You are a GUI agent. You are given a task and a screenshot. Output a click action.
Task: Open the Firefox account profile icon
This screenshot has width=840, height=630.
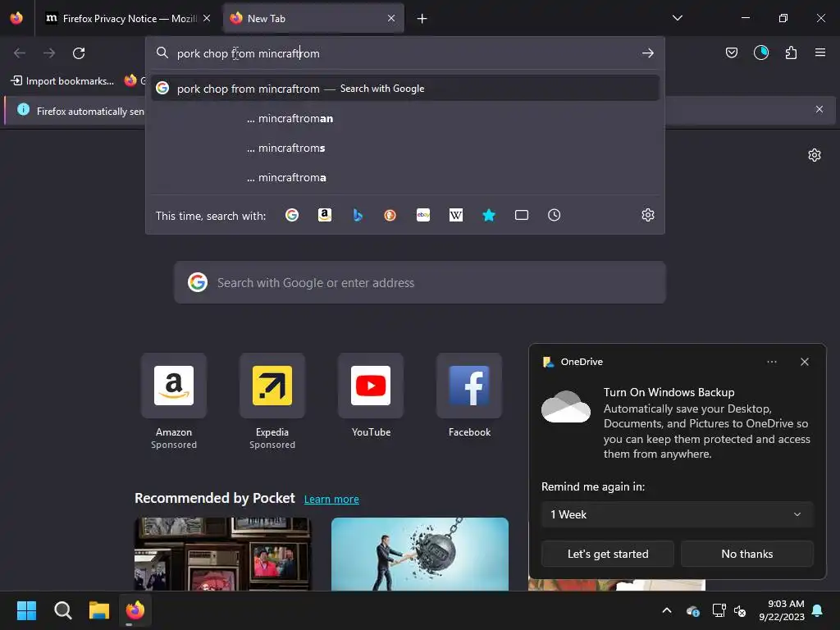click(x=761, y=52)
